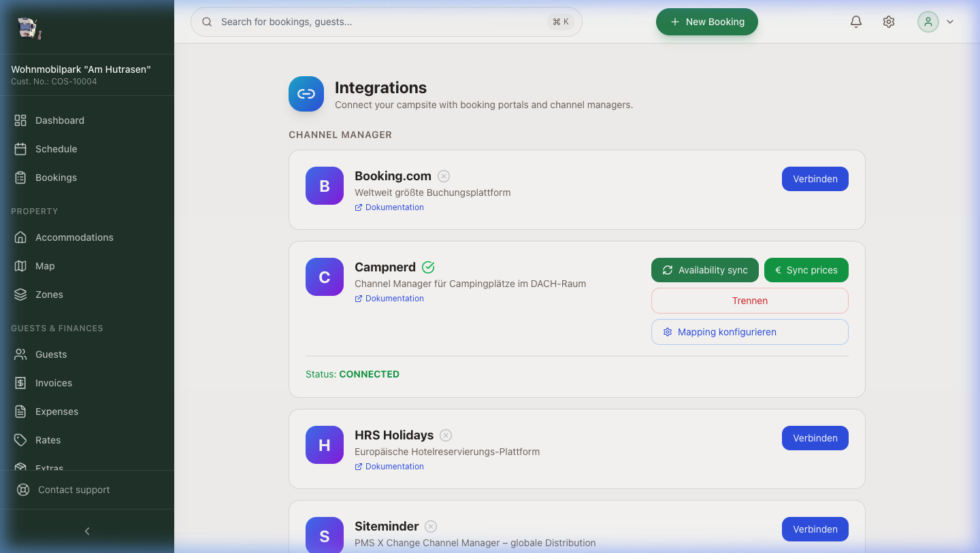Open Guests in the sidebar
Image resolution: width=980 pixels, height=553 pixels.
coord(87,354)
